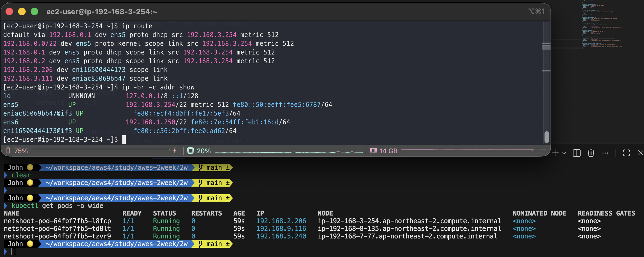Click the charging bolt icon in status bar
Screen dimensions: 644x257
point(175,151)
